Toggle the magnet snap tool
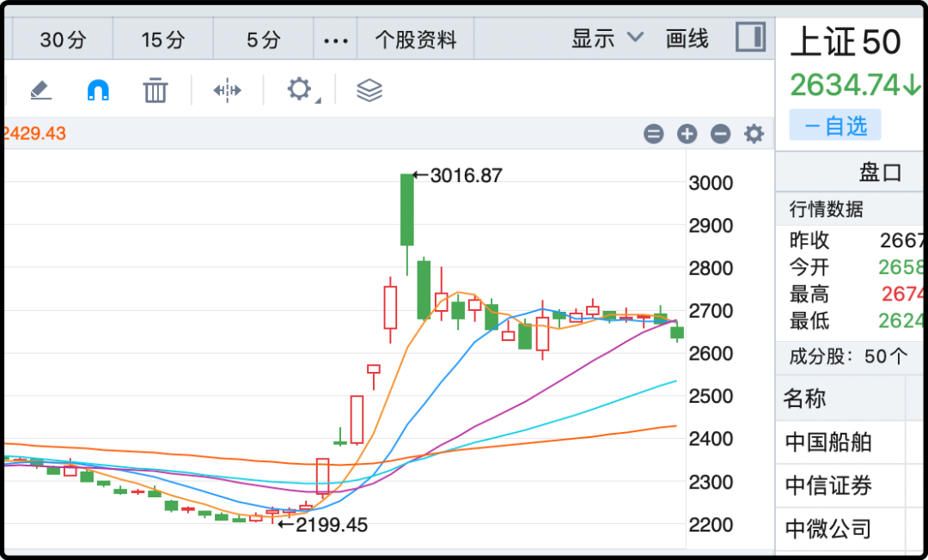Screen dimensions: 928x560 tap(98, 89)
